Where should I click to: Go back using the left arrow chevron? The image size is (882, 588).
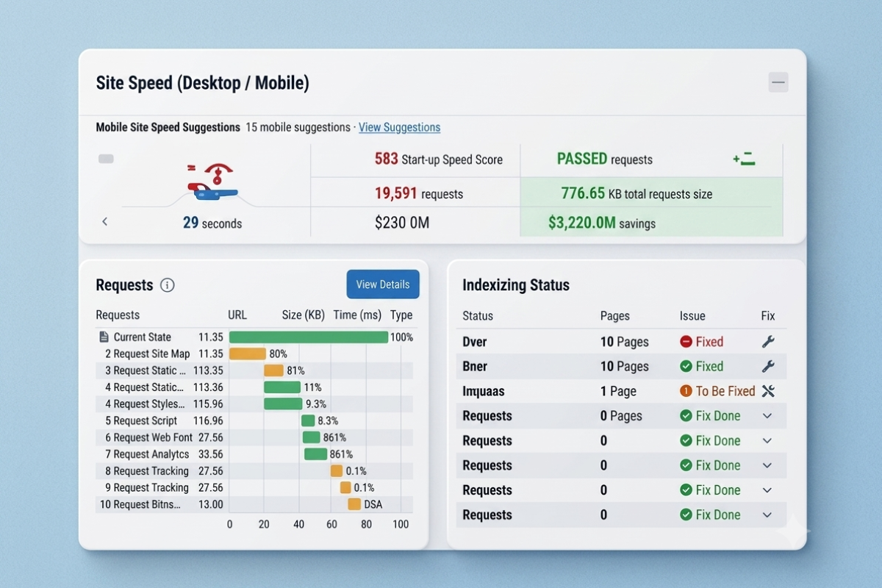(104, 221)
